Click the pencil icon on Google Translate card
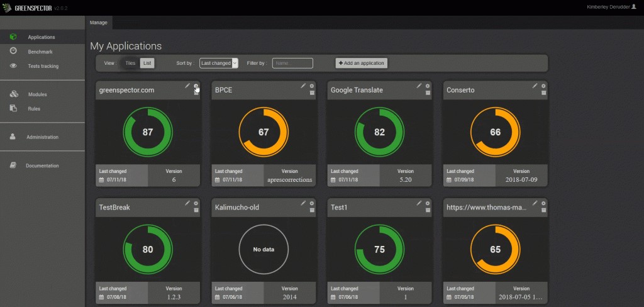The image size is (644, 307). tap(419, 86)
